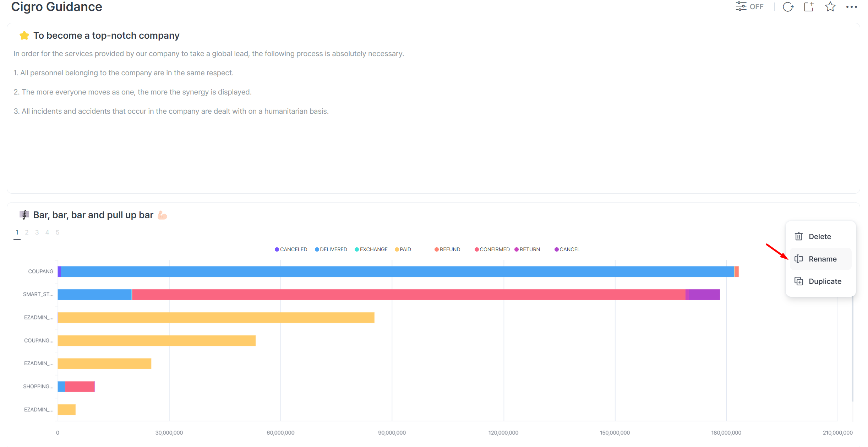This screenshot has height=447, width=868.
Task: Click the duplicate icon in the menu
Action: click(799, 281)
